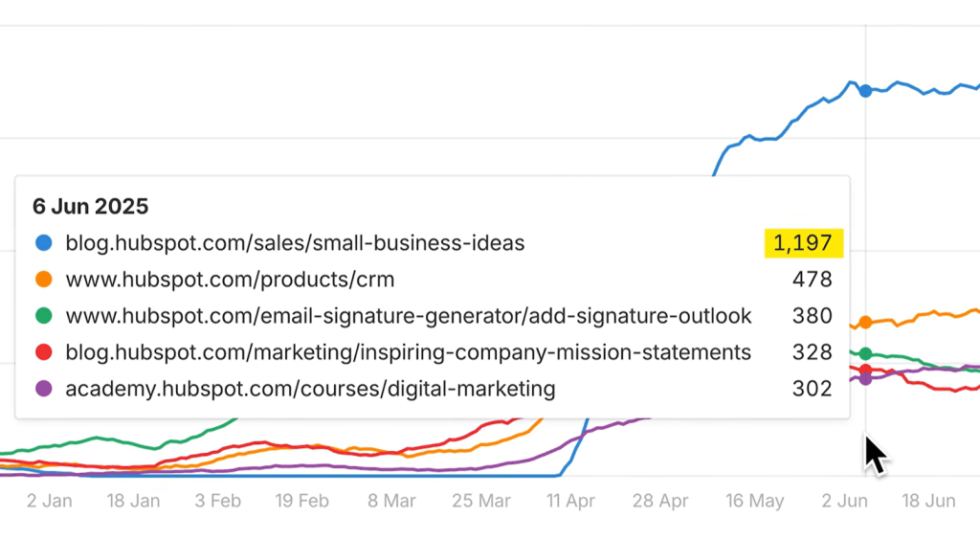Select the purple data point on the chart
980x540 pixels.
[x=865, y=379]
